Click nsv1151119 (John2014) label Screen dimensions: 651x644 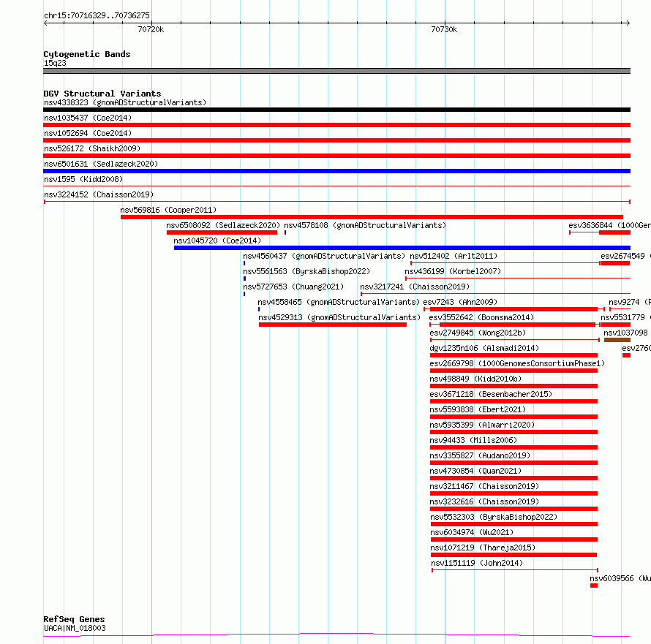click(477, 563)
